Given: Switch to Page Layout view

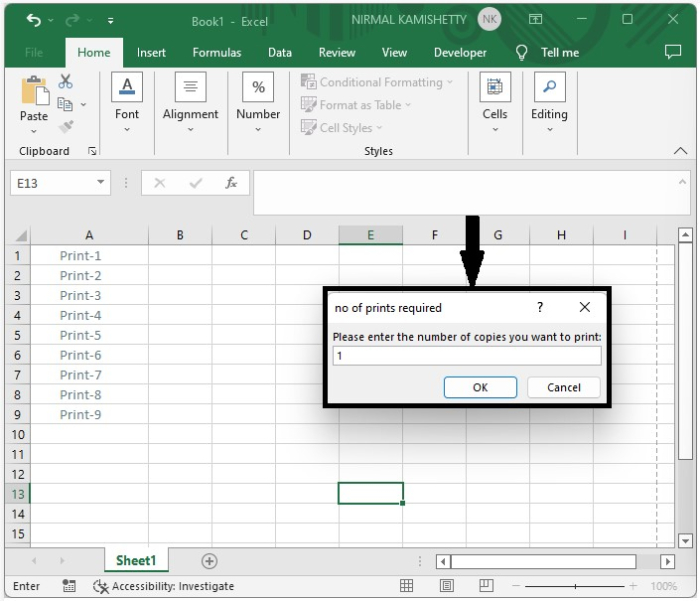Looking at the screenshot, I should click(447, 586).
